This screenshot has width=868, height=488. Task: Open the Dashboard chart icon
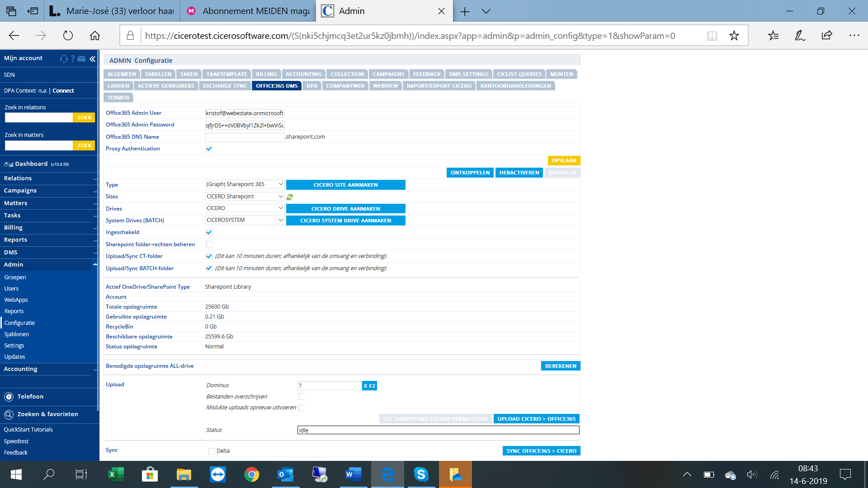9,164
